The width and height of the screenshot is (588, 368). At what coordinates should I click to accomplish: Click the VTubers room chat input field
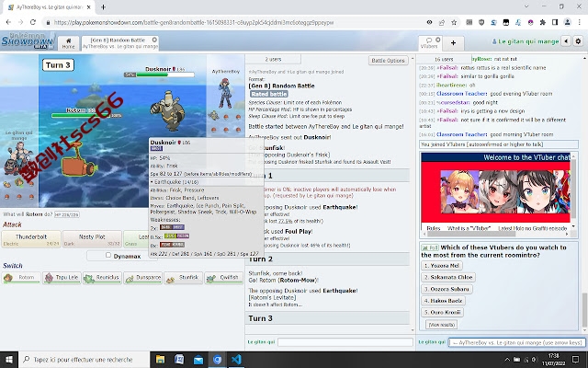pyautogui.click(x=516, y=342)
